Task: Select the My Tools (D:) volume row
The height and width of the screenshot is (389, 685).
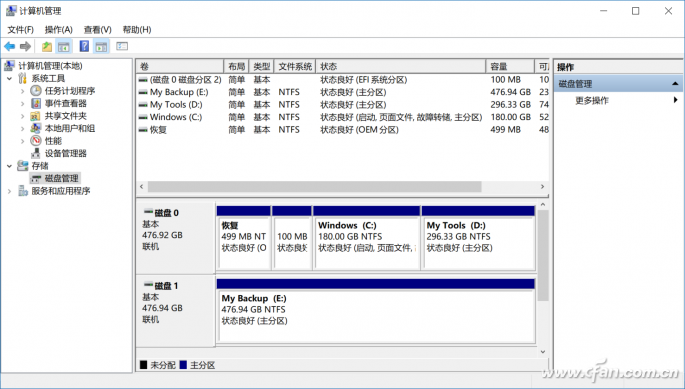Action: click(x=342, y=105)
